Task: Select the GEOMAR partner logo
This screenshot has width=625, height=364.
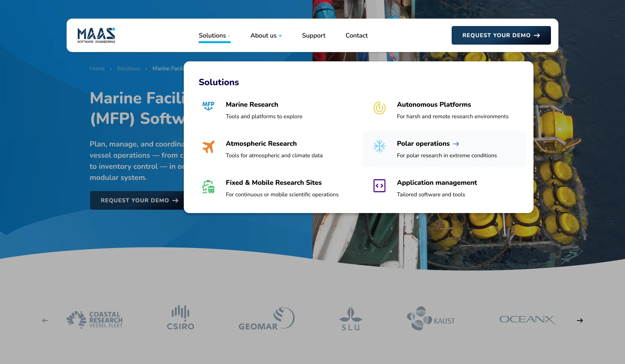Action: coord(266,319)
